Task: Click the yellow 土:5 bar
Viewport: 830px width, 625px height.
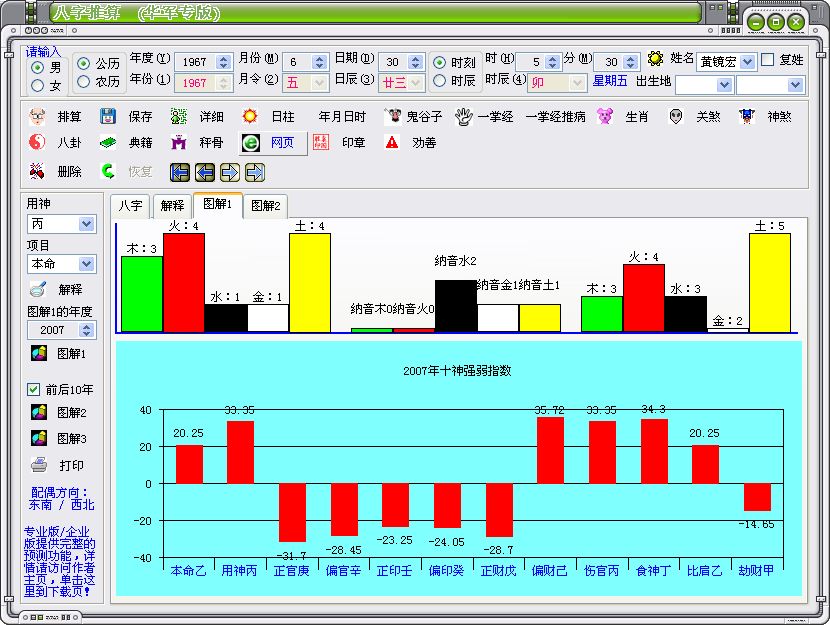Action: (x=769, y=282)
